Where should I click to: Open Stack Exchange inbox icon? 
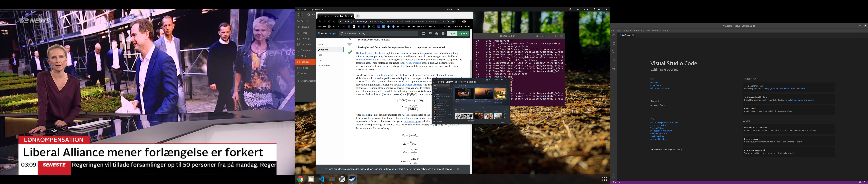click(x=424, y=34)
